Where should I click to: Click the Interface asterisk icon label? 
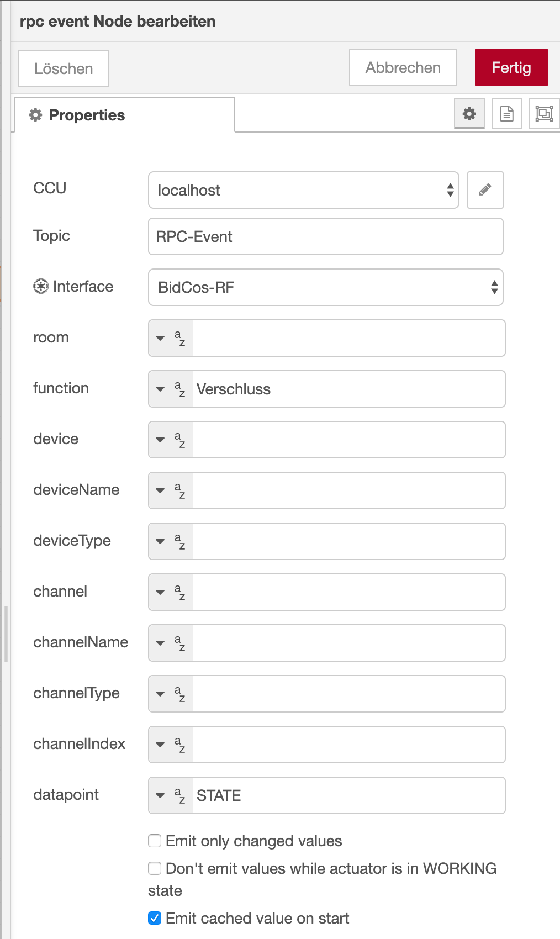click(x=41, y=286)
